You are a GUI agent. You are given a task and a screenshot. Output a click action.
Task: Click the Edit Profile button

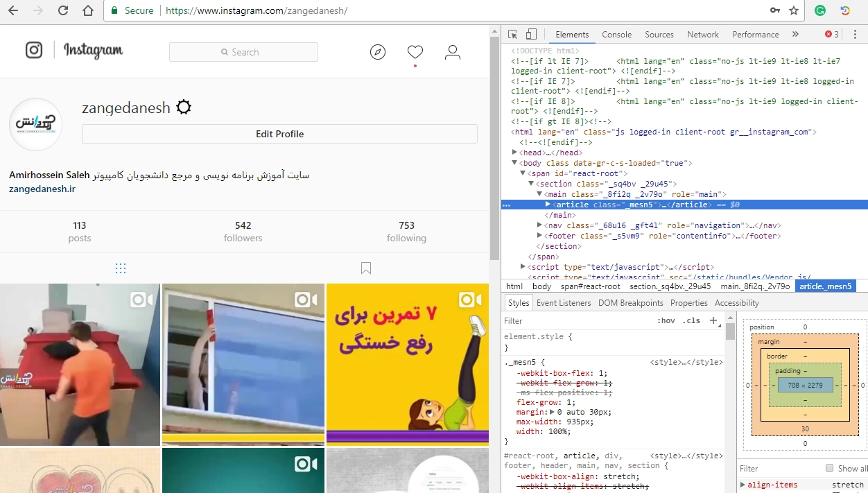(x=279, y=134)
